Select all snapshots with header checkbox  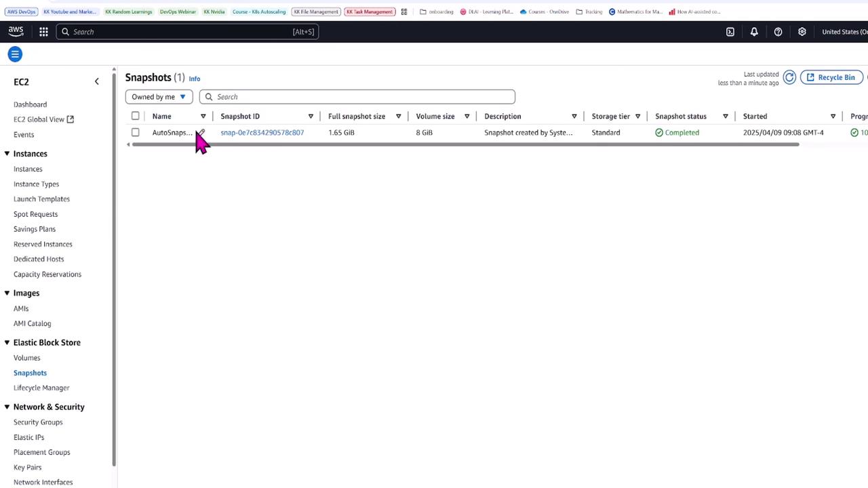click(x=136, y=116)
